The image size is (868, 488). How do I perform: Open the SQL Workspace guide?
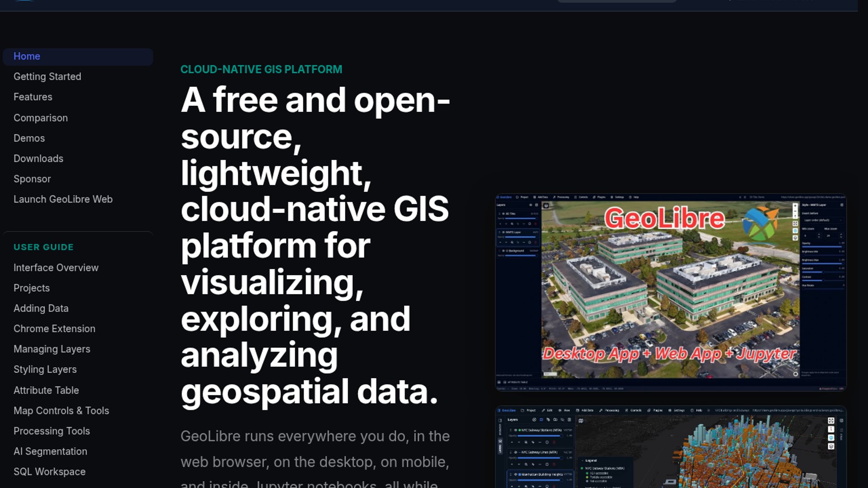point(50,472)
